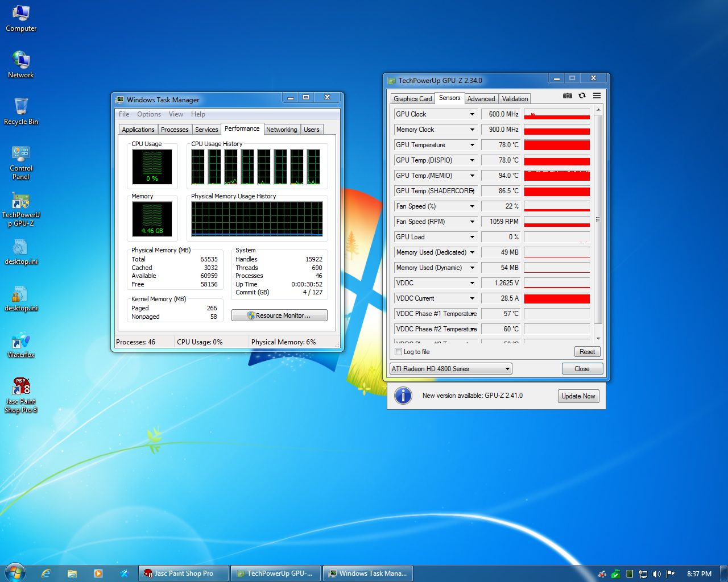728x582 pixels.
Task: Click the volume speaker tray icon
Action: [x=657, y=574]
